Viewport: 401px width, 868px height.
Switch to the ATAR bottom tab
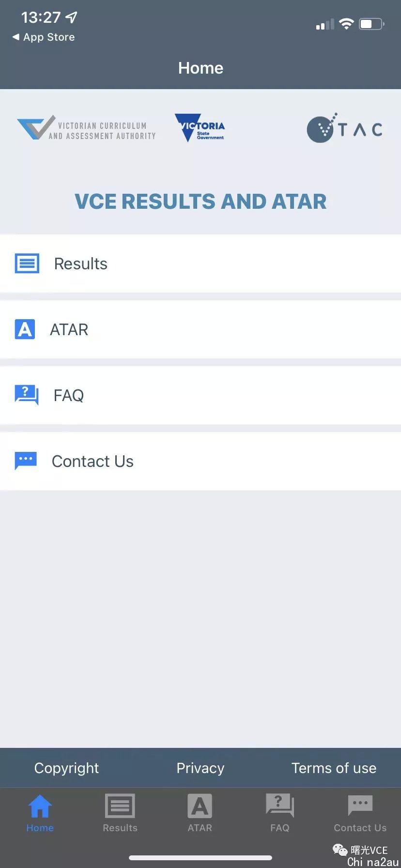[200, 813]
